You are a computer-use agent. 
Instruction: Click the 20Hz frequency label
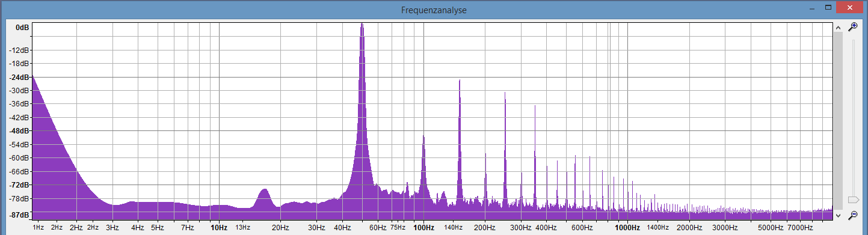pyautogui.click(x=280, y=228)
